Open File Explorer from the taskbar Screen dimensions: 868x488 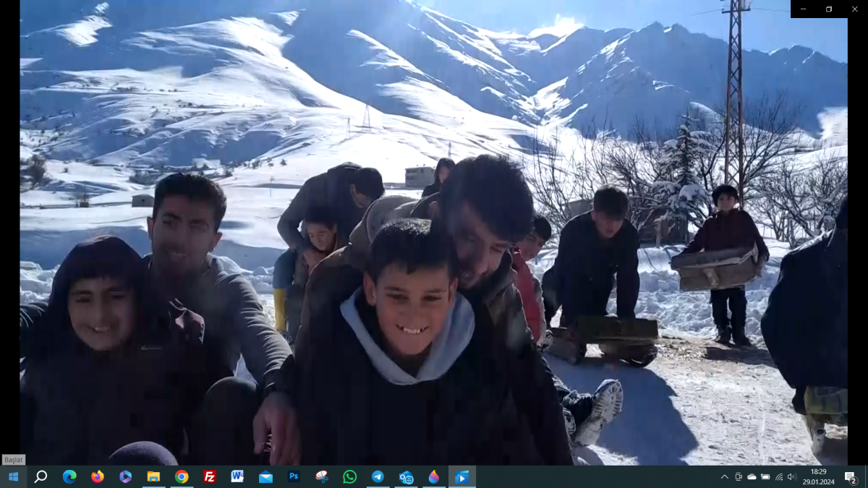coord(153,476)
